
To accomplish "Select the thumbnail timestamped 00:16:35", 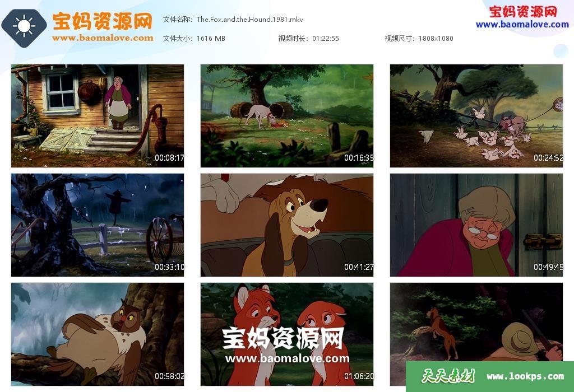I will pyautogui.click(x=287, y=116).
